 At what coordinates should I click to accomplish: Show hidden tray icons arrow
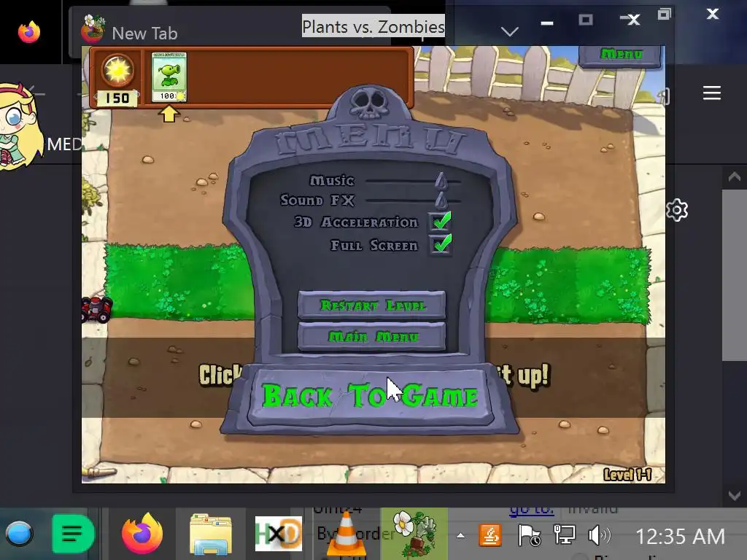click(460, 536)
